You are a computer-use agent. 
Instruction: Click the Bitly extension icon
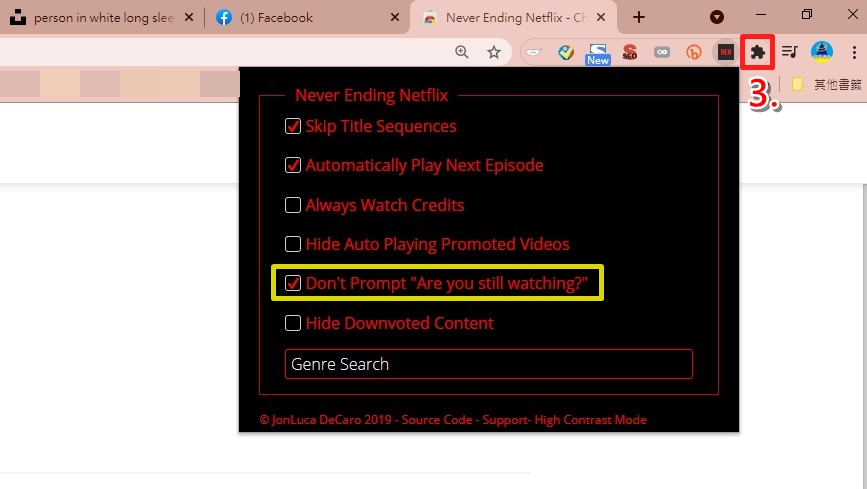pos(693,52)
